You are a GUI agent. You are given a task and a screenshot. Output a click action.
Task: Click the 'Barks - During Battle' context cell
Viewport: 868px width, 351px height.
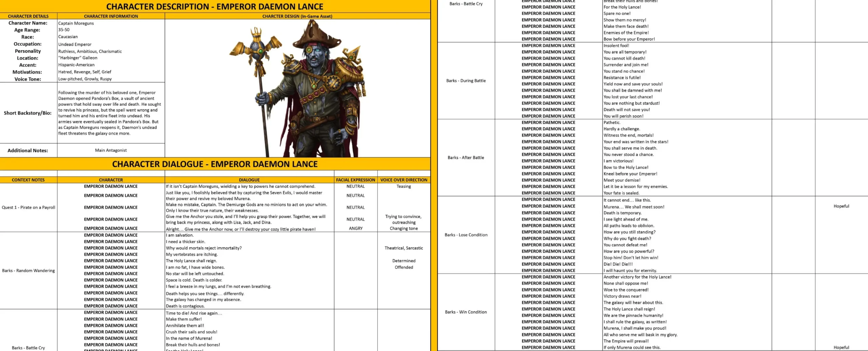coord(466,81)
